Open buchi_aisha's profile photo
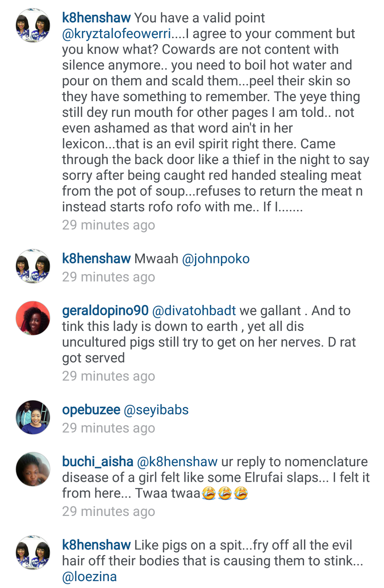This screenshot has height=588, width=384. point(33,469)
